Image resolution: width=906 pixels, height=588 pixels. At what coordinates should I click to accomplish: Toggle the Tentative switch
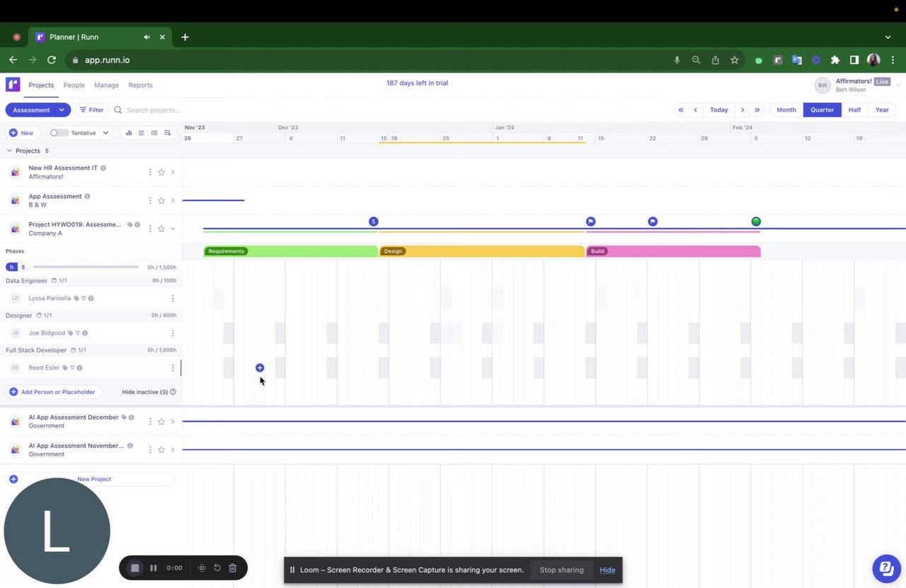click(59, 133)
